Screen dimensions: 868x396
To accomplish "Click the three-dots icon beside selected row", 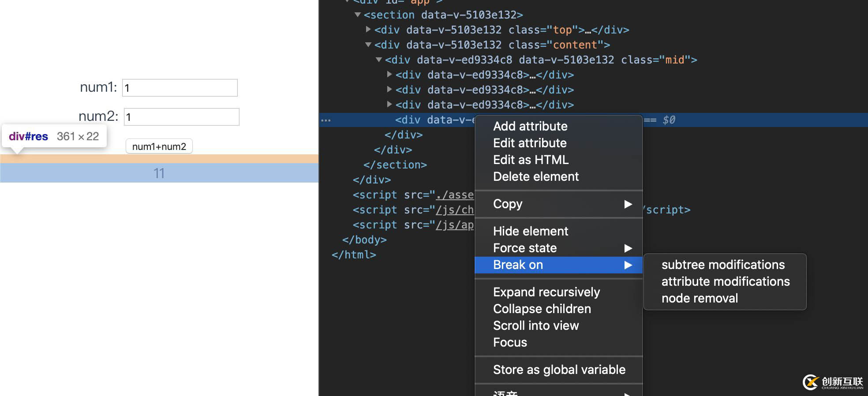I will click(326, 120).
